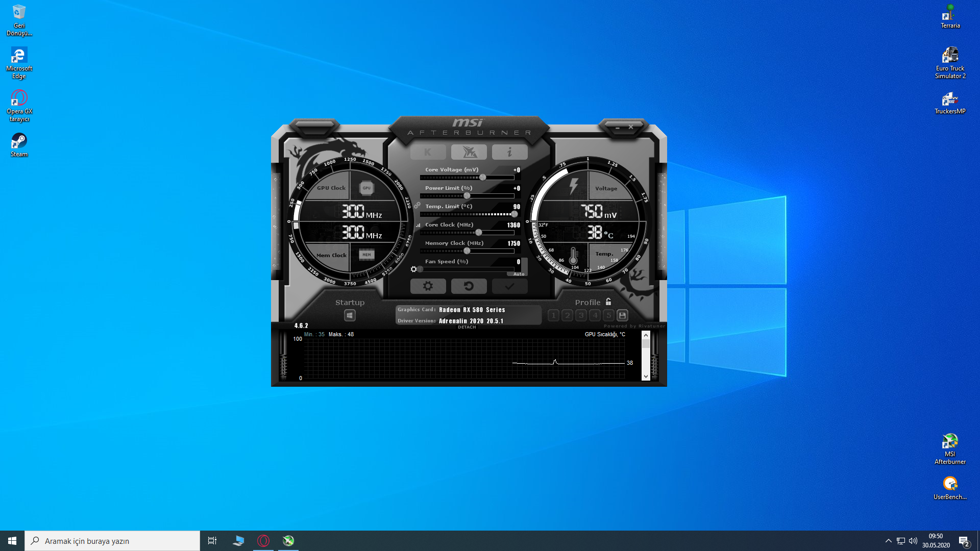
Task: Click the Core Clock value 1360
Action: pos(513,225)
